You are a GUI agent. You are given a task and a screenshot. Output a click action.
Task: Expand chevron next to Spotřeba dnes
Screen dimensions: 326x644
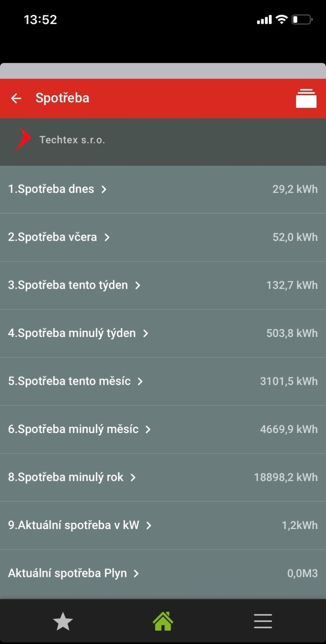[104, 189]
